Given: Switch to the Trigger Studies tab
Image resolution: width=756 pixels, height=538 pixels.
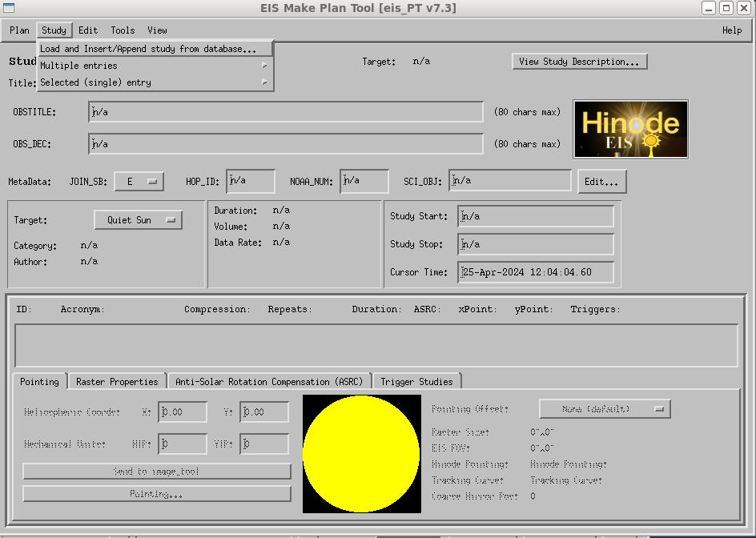Looking at the screenshot, I should (x=416, y=382).
